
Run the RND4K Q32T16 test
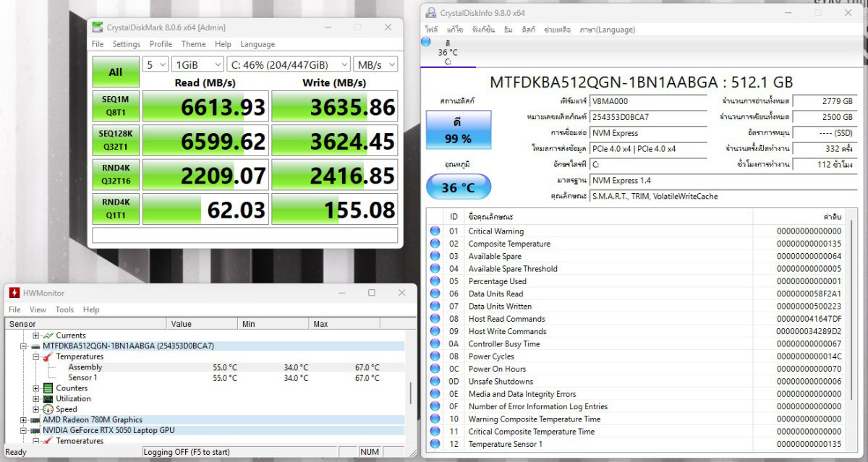point(116,174)
